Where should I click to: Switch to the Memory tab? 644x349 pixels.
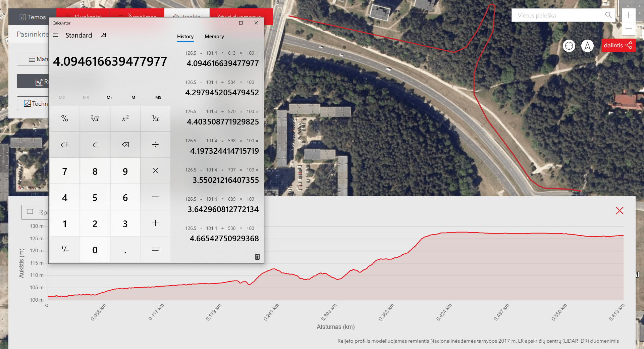click(214, 37)
